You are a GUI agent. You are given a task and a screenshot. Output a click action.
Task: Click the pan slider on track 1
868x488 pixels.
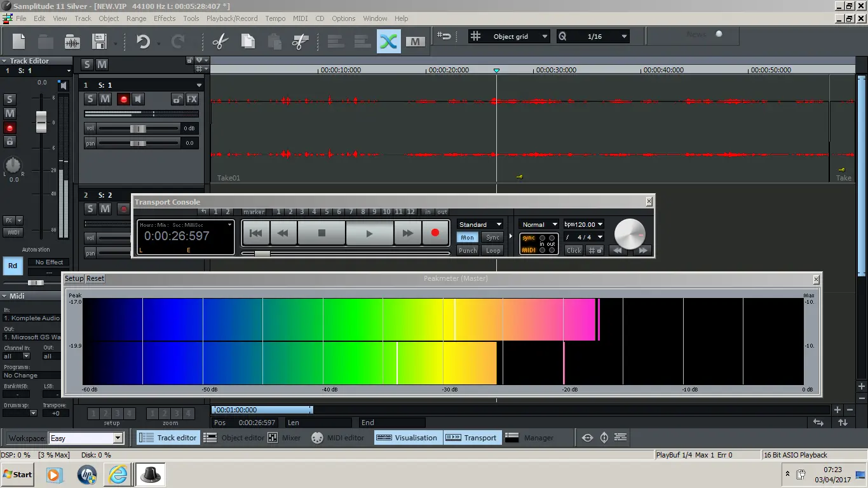pyautogui.click(x=138, y=143)
